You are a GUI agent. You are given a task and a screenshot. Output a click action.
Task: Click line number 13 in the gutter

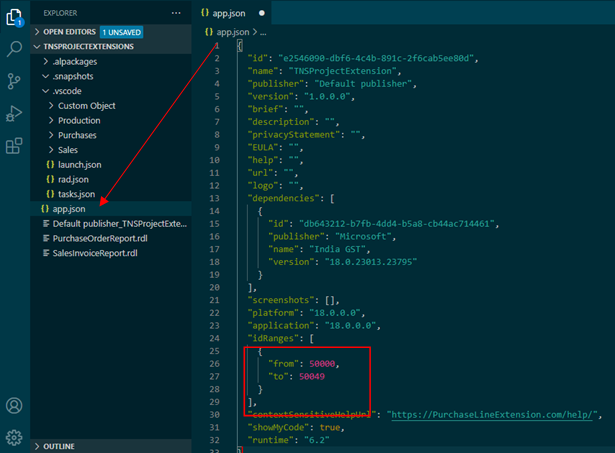[214, 198]
